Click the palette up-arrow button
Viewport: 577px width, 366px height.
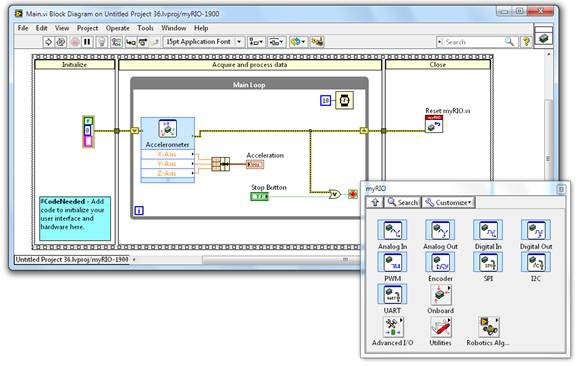375,203
